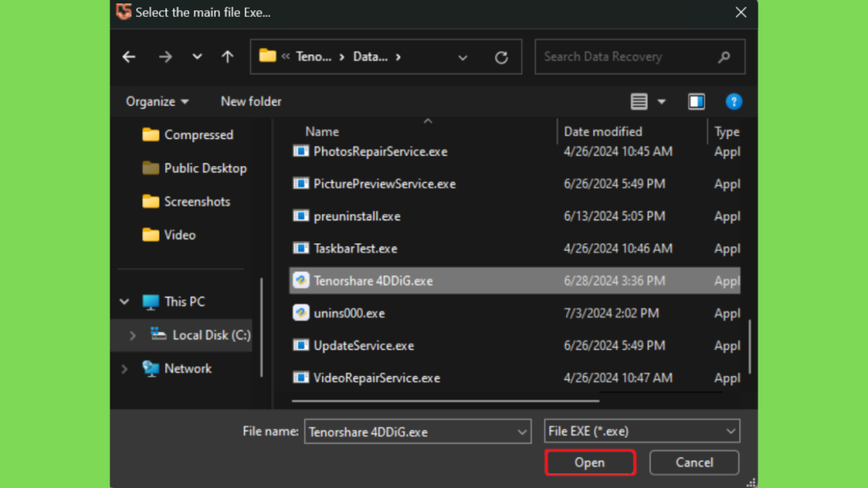Open the Compressed folder
Screen dimensions: 868x488
[187, 135]
